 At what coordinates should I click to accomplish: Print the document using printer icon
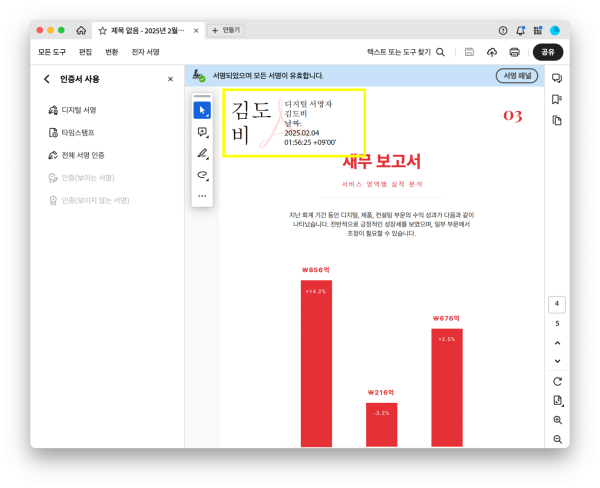[514, 52]
